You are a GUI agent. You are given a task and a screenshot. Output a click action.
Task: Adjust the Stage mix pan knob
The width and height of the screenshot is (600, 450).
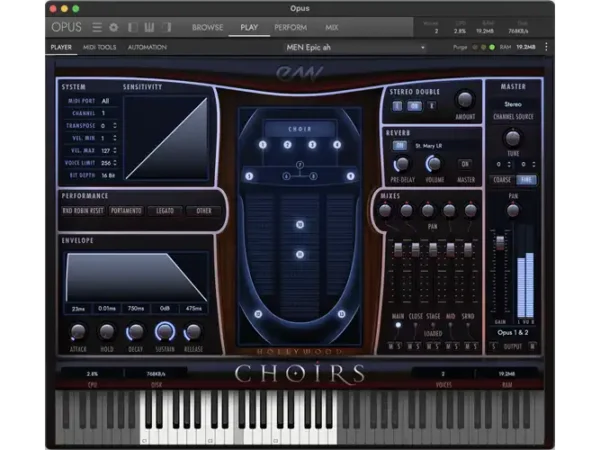click(x=428, y=210)
